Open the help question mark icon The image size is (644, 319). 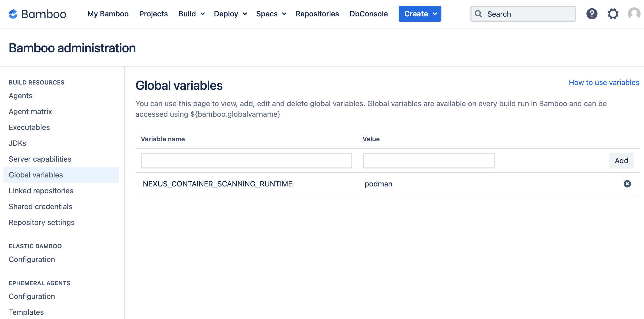pos(592,14)
